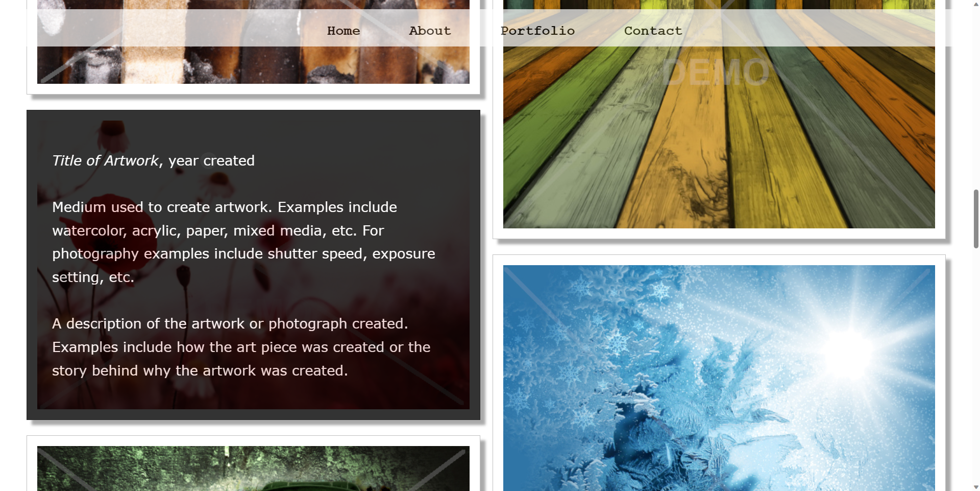The height and width of the screenshot is (491, 980).
Task: Click the "Medium used to create artwork" paragraph
Action: pyautogui.click(x=243, y=242)
